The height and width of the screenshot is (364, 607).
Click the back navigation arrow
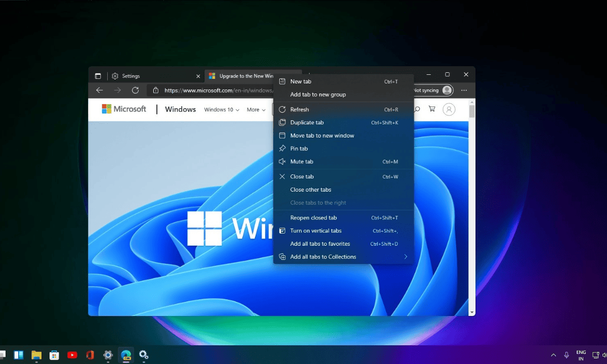tap(99, 90)
